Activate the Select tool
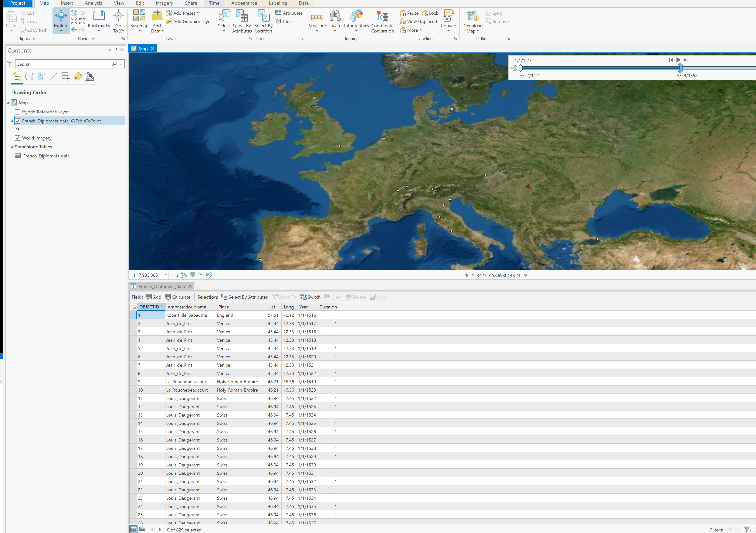This screenshot has height=533, width=756. click(224, 21)
